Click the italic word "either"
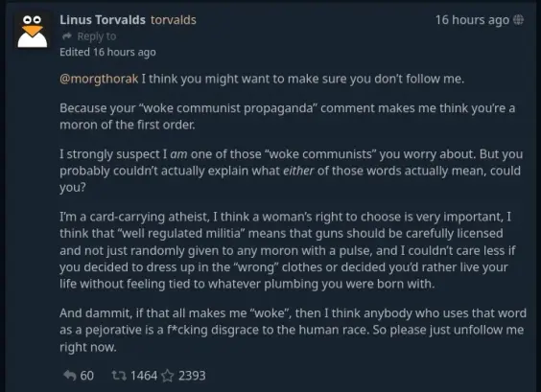Screen dimensions: 541x392 (x=298, y=171)
